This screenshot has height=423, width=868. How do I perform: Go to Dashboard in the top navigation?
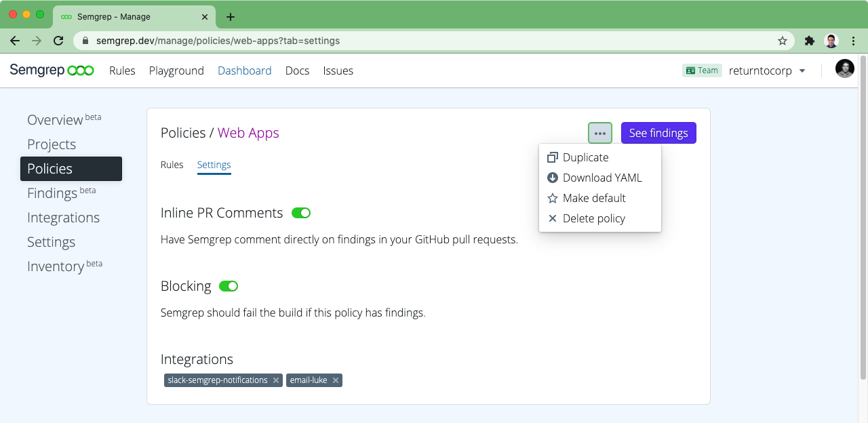tap(245, 70)
